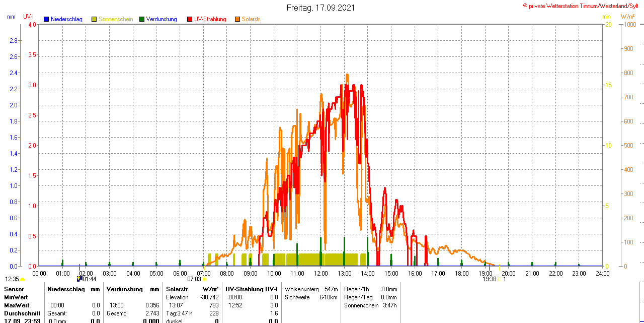Click the Sonnenschein 3:47h value
The height and width of the screenshot is (323, 644).
point(370,305)
